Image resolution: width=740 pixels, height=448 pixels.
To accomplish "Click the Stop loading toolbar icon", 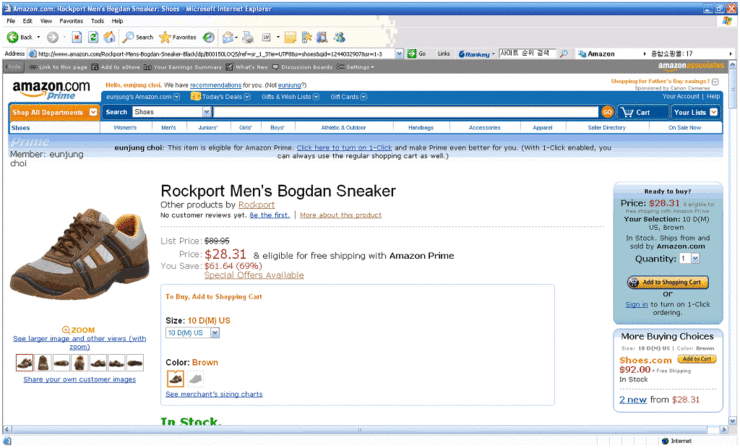I will 77,37.
